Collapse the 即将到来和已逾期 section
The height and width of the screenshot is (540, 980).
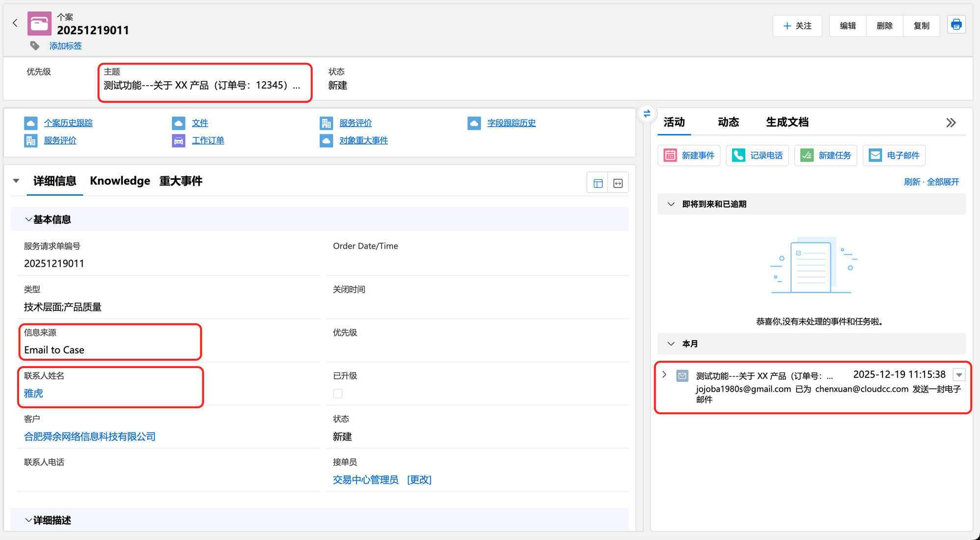tap(671, 204)
